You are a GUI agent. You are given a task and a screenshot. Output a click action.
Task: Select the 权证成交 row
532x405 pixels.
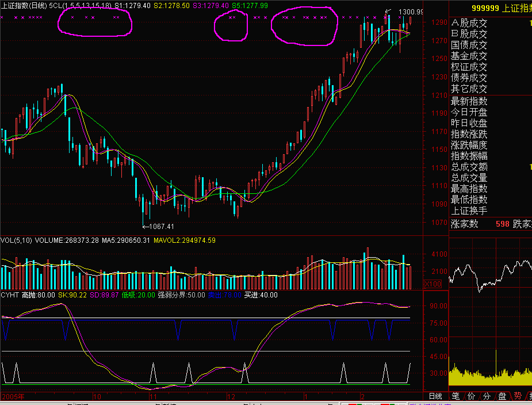[x=490, y=67]
